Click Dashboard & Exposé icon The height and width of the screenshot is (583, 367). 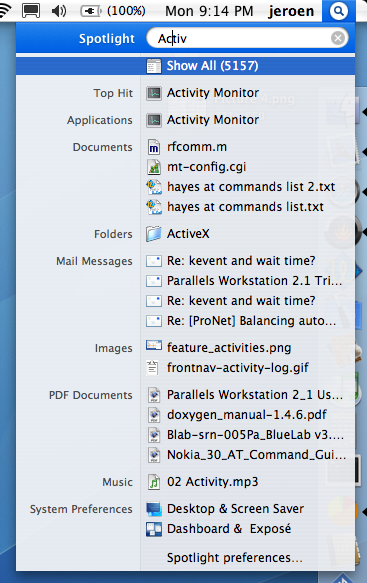coord(154,529)
